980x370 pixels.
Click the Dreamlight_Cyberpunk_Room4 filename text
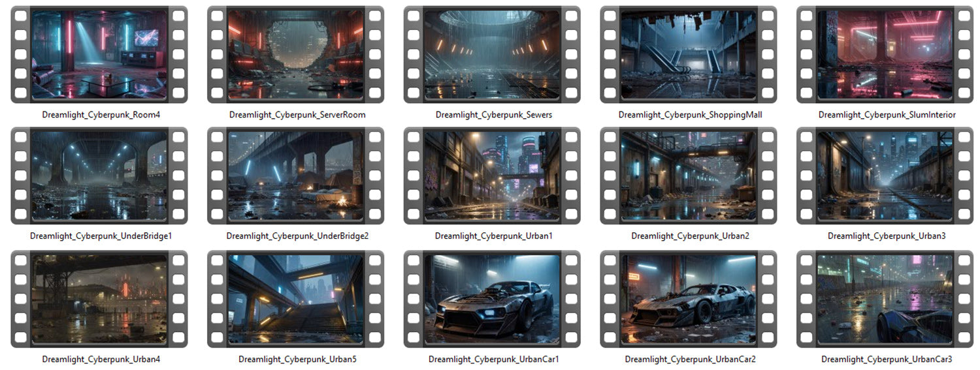point(101,115)
